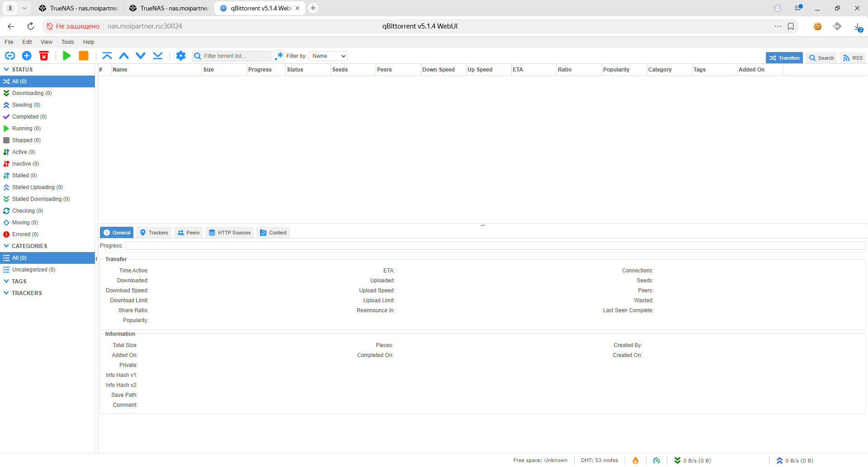
Task: Click the Add Torrent Link icon
Action: (10, 56)
